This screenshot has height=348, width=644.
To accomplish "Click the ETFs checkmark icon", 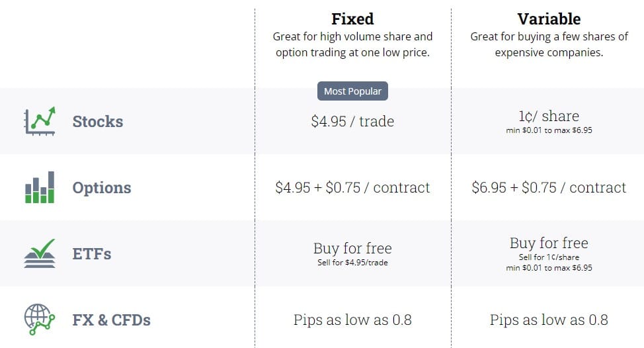I will coord(40,253).
